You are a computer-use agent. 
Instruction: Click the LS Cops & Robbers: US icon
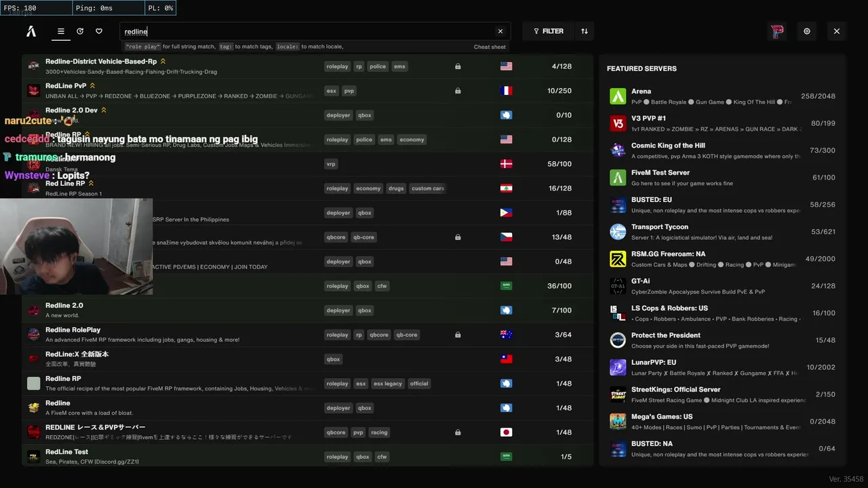(618, 313)
